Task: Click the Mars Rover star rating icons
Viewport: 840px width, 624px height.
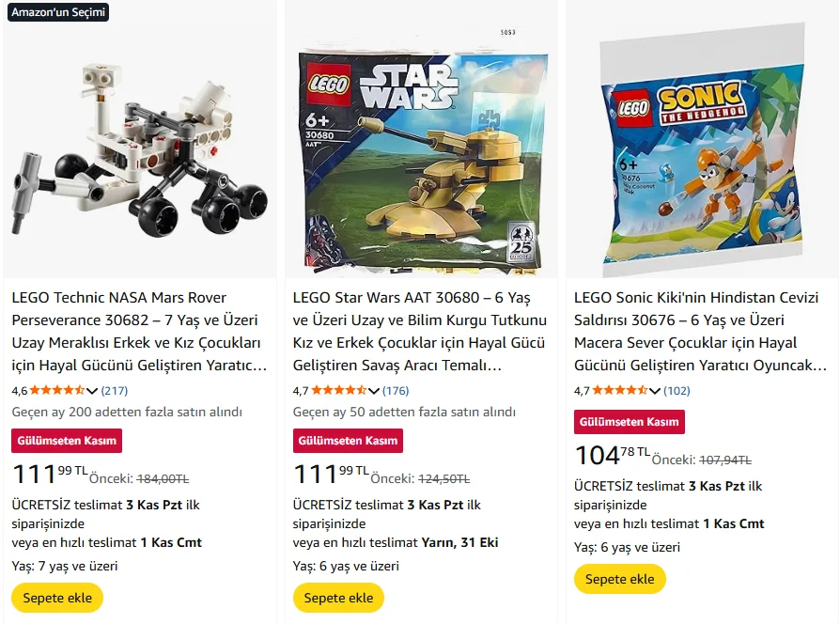Action: [x=57, y=391]
